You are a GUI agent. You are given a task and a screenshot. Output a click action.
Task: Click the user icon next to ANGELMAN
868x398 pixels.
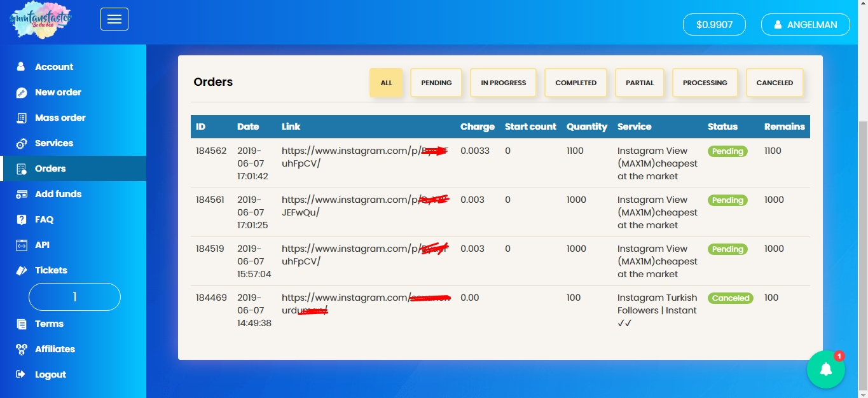(x=778, y=25)
